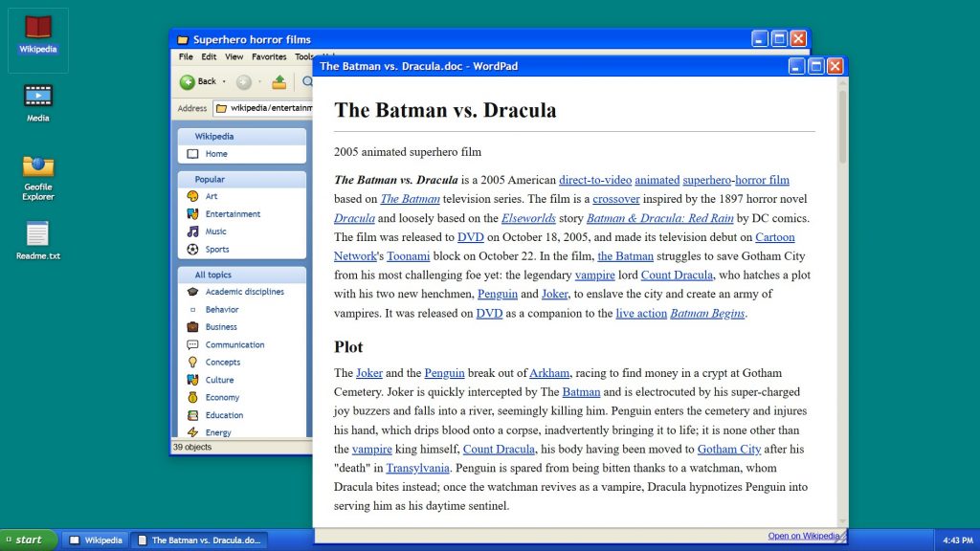Click the 4:43 PM taskbar clock
The height and width of the screenshot is (551, 980).
pyautogui.click(x=957, y=540)
